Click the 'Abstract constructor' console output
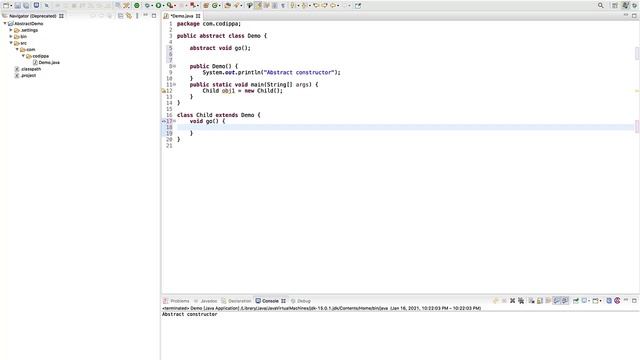 pos(189,314)
